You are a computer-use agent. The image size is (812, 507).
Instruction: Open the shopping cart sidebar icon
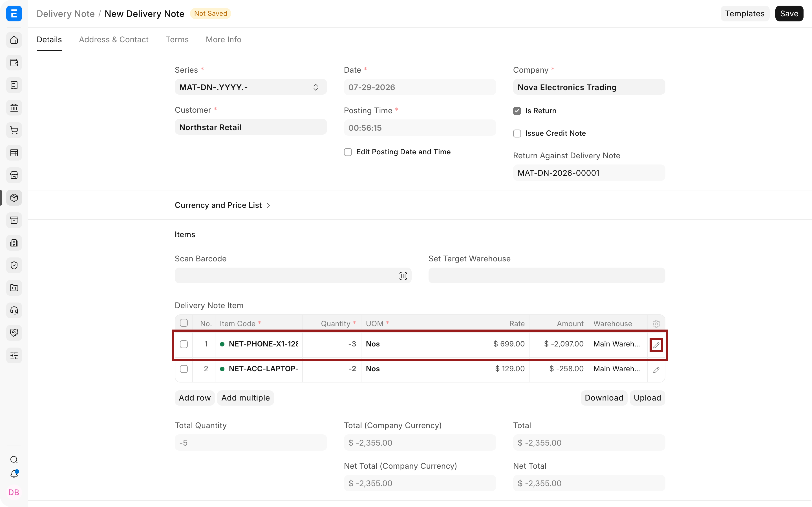coord(14,130)
